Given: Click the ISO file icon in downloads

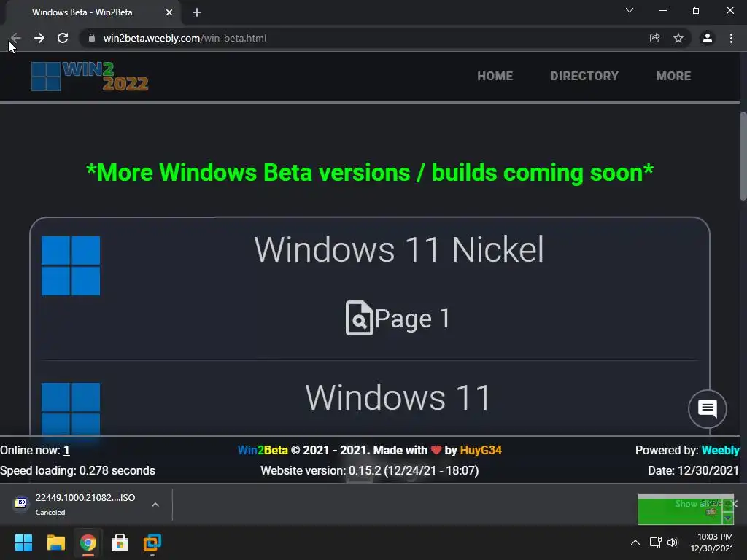Looking at the screenshot, I should pyautogui.click(x=21, y=503).
